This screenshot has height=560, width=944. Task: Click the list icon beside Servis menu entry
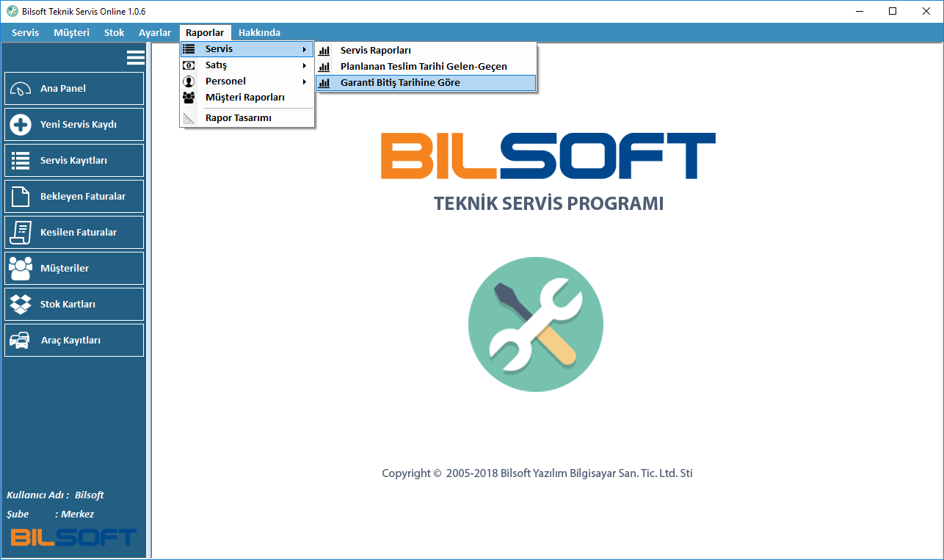[189, 49]
